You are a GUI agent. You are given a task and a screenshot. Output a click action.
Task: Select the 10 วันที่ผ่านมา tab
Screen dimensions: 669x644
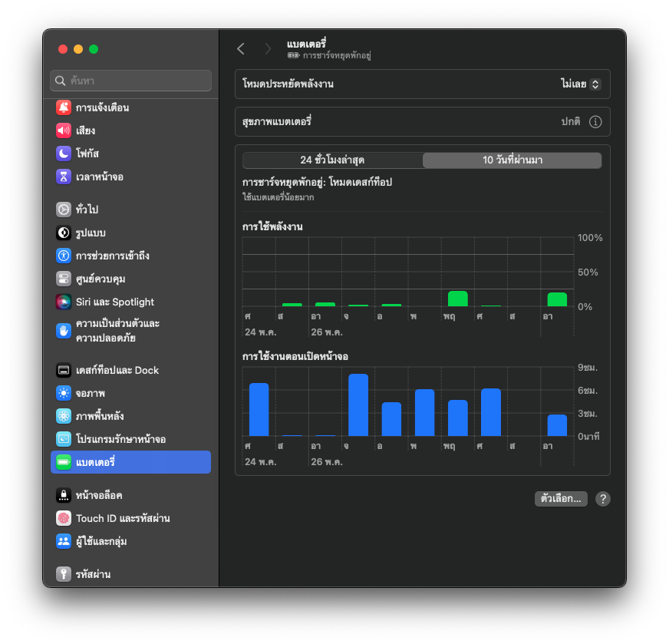pos(512,160)
